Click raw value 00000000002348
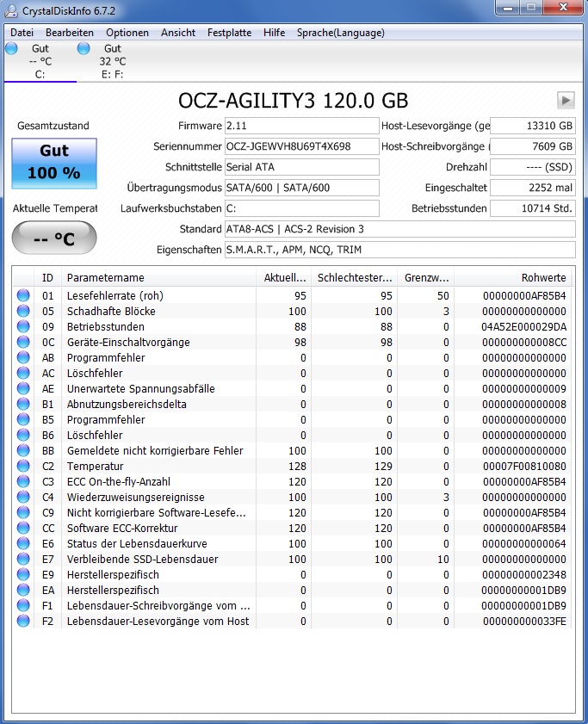 [x=524, y=574]
